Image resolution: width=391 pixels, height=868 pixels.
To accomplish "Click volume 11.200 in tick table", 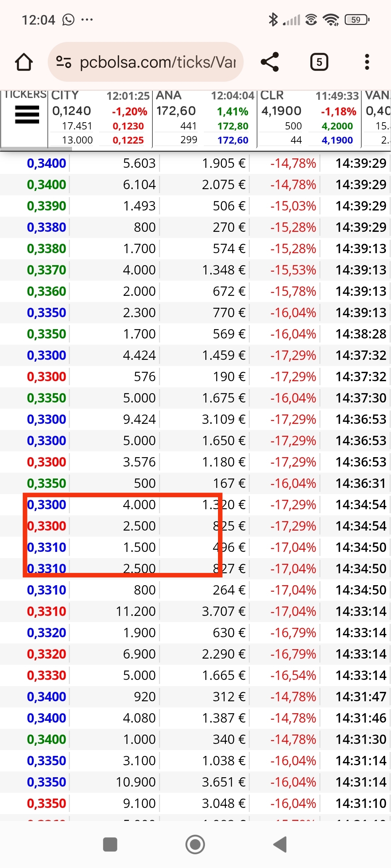I will 136,611.
